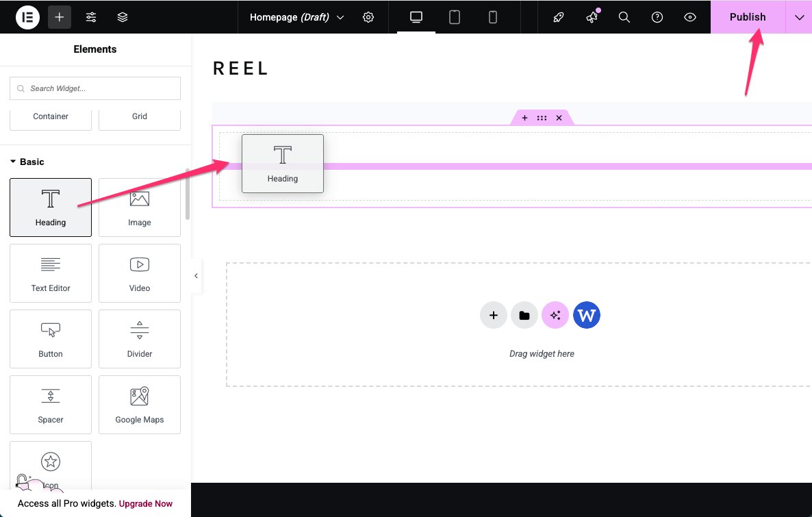Open page settings gear icon

(368, 17)
